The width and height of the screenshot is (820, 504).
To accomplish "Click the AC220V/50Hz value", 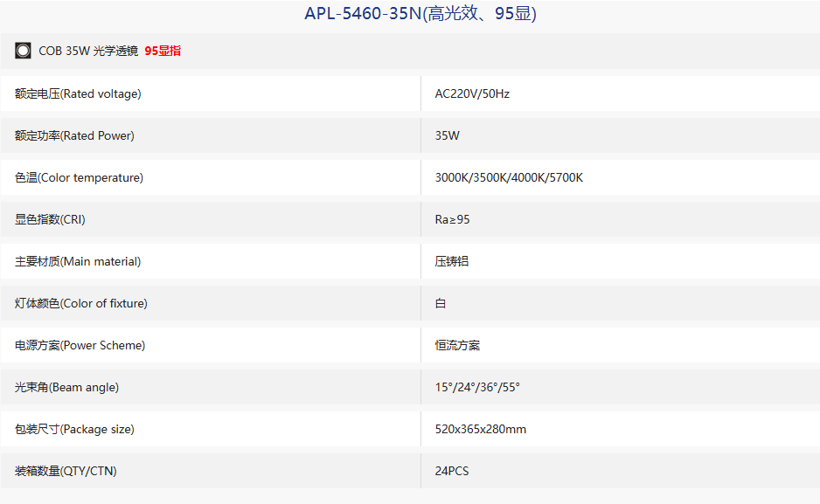I will tap(472, 93).
